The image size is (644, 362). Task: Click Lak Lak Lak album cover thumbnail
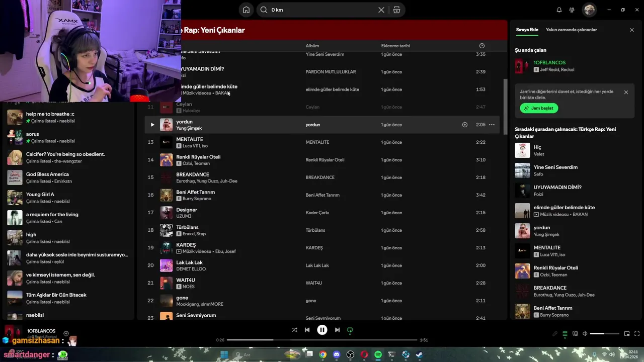[x=166, y=265]
